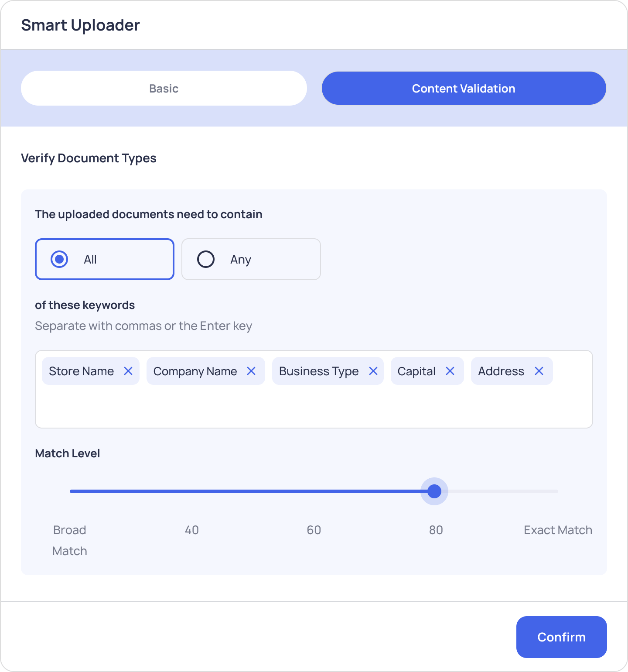628x672 pixels.
Task: Click the 60 tick label
Action: pos(314,530)
